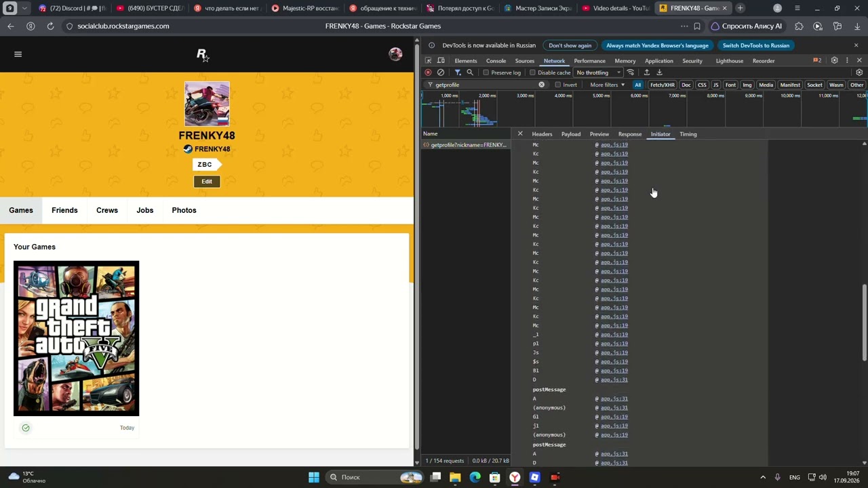Click the export HAR download icon

coord(659,73)
